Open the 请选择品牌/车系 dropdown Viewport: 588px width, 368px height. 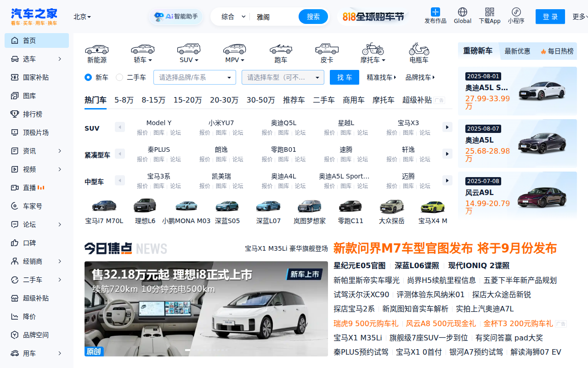click(x=195, y=77)
